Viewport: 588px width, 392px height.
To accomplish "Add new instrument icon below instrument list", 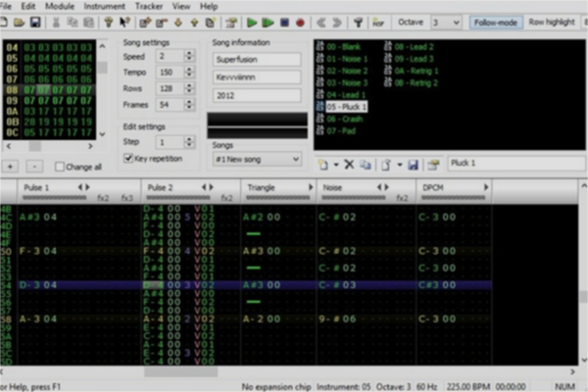I will pos(323,164).
